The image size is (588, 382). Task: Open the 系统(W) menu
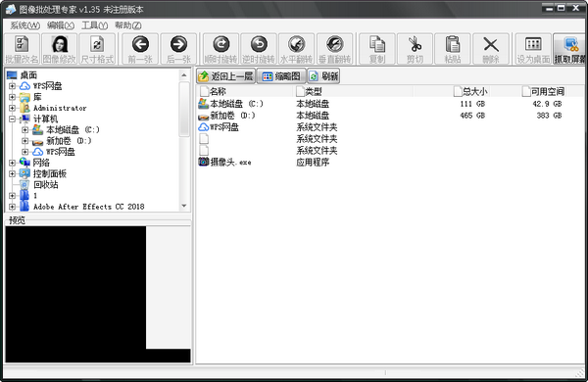tap(25, 25)
